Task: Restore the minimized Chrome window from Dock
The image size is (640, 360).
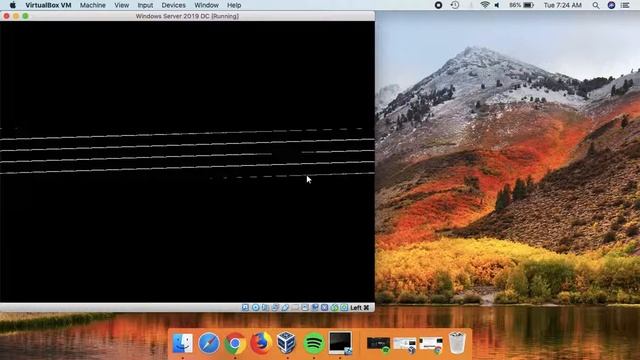Action: (x=431, y=344)
